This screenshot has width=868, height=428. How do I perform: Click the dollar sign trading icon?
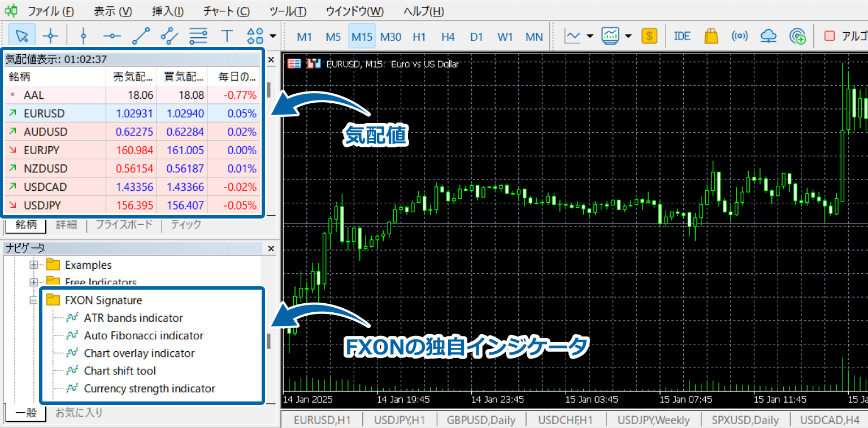pyautogui.click(x=649, y=36)
